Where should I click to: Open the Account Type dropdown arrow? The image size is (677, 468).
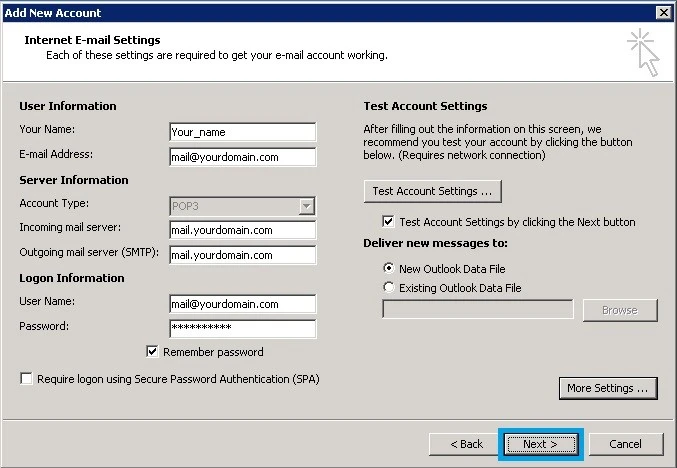(x=306, y=206)
